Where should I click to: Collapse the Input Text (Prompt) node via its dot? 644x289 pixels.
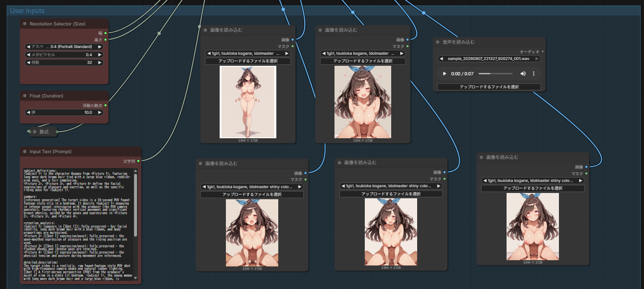[25, 152]
